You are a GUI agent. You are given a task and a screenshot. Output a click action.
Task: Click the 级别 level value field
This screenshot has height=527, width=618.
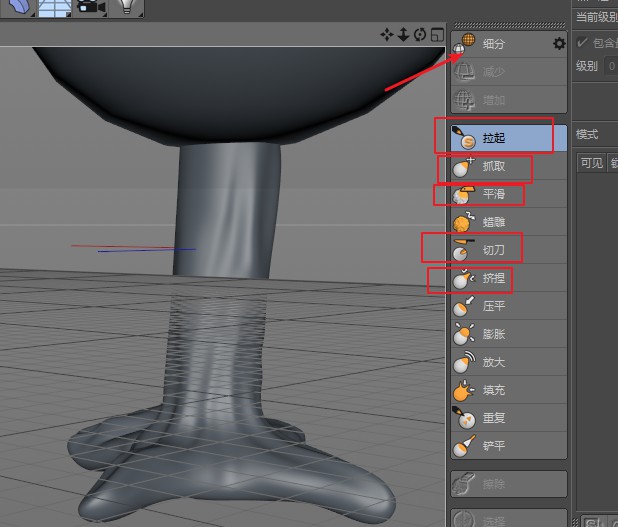(x=611, y=66)
